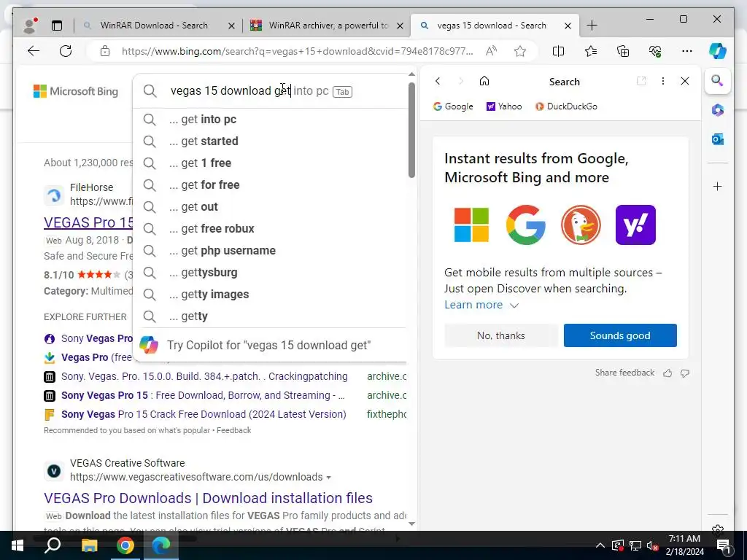The height and width of the screenshot is (560, 747).
Task: Select the vegas 15 download tab
Action: pos(493,26)
